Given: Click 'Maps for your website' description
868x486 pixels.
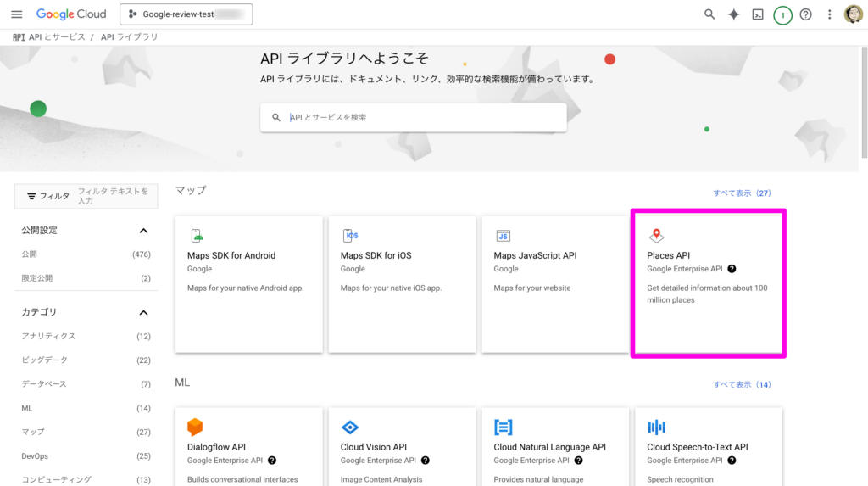Looking at the screenshot, I should pos(532,288).
